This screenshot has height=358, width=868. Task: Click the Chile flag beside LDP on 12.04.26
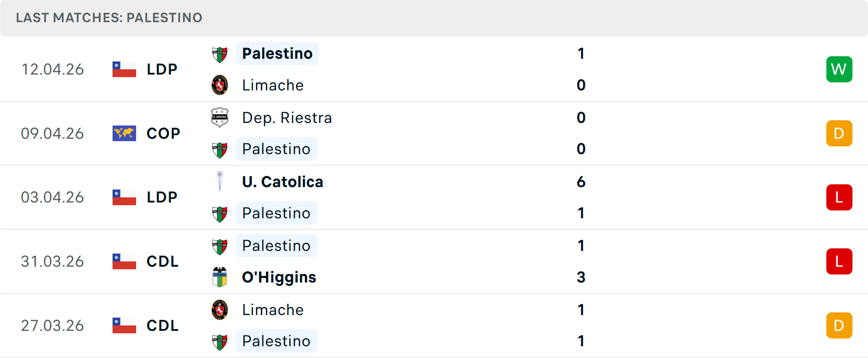124,69
